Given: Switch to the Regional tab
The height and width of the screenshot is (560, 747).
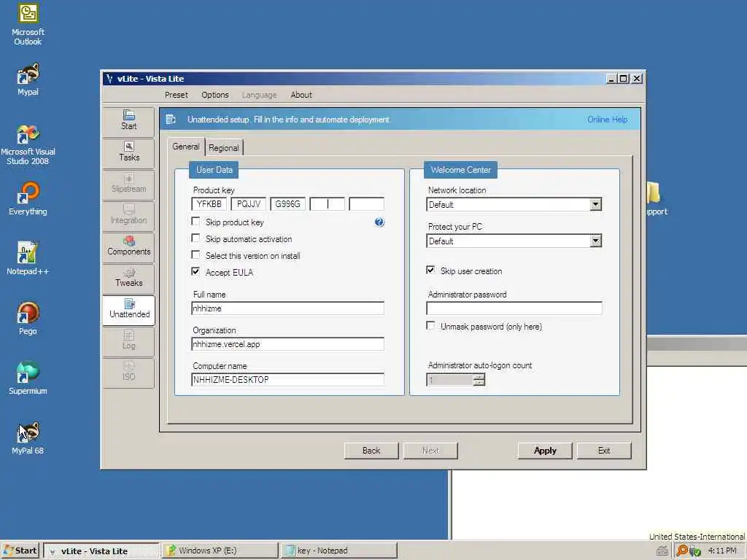Looking at the screenshot, I should click(224, 147).
